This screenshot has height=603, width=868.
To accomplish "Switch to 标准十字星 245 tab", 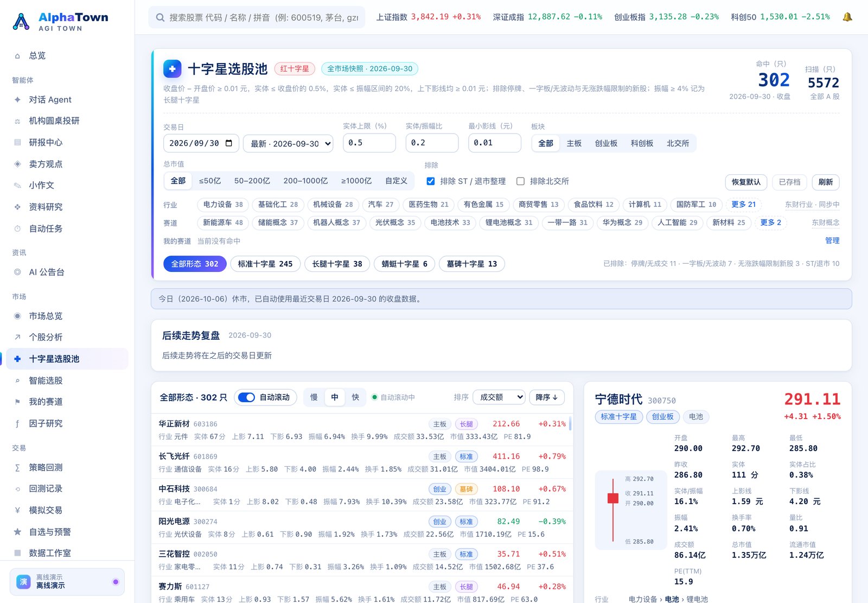I will pyautogui.click(x=265, y=264).
